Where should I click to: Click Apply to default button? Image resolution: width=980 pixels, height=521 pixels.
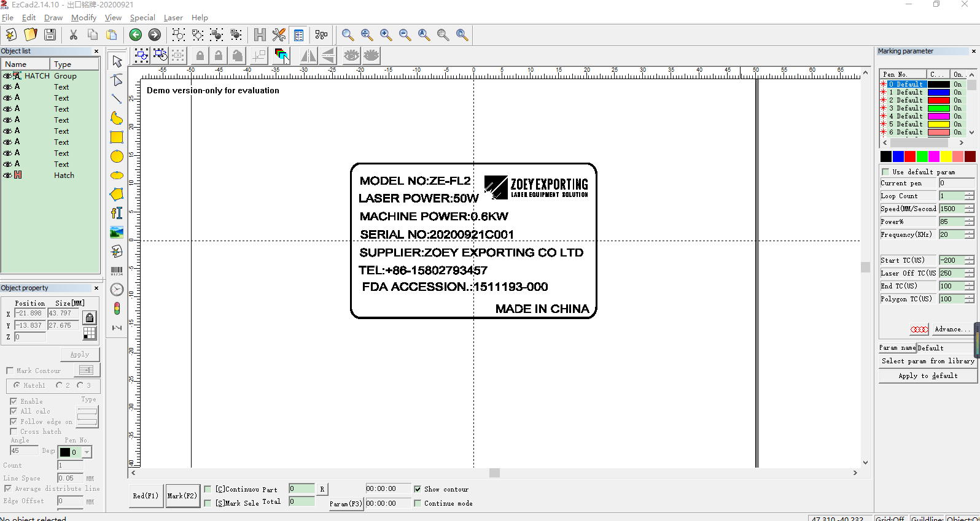(x=928, y=376)
